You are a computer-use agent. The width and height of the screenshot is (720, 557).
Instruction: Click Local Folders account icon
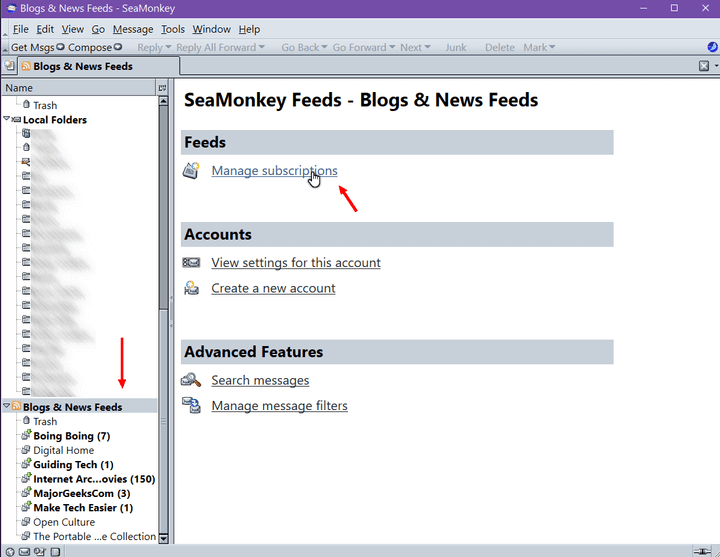pos(16,119)
